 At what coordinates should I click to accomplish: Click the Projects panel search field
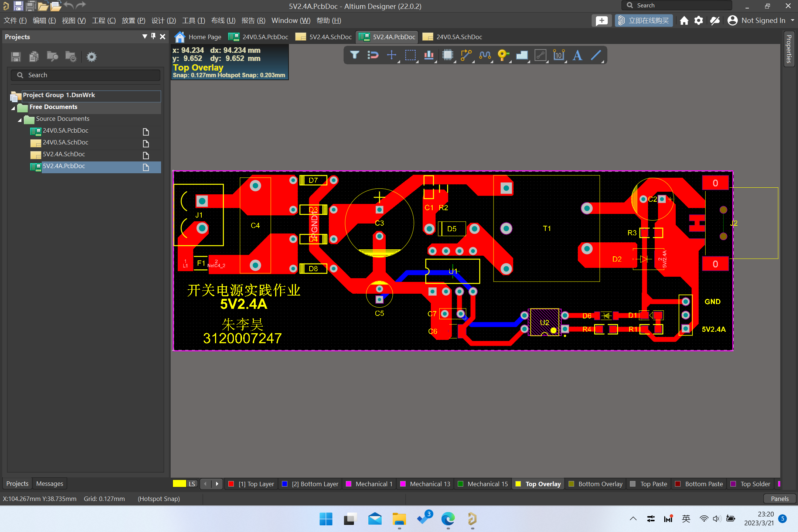(x=85, y=75)
